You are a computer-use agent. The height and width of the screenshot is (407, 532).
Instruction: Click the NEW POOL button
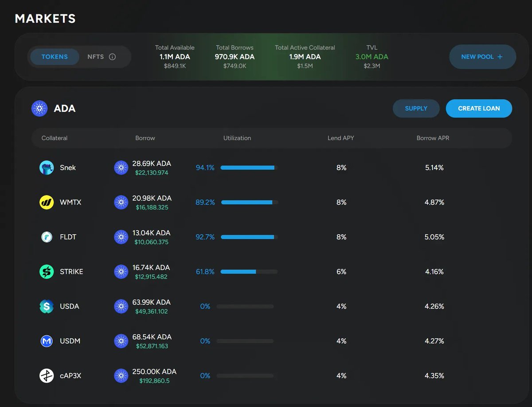click(482, 57)
